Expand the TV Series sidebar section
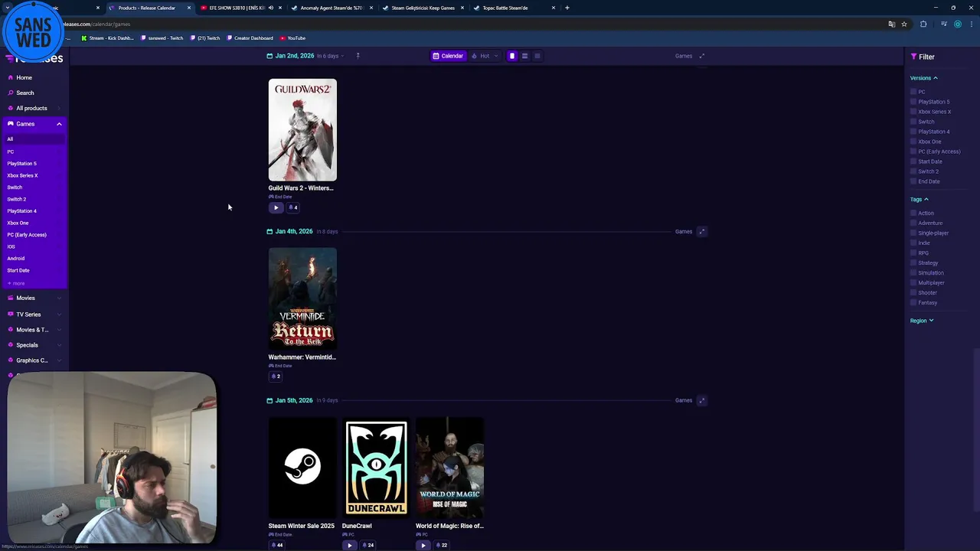The width and height of the screenshot is (980, 551). (59, 315)
